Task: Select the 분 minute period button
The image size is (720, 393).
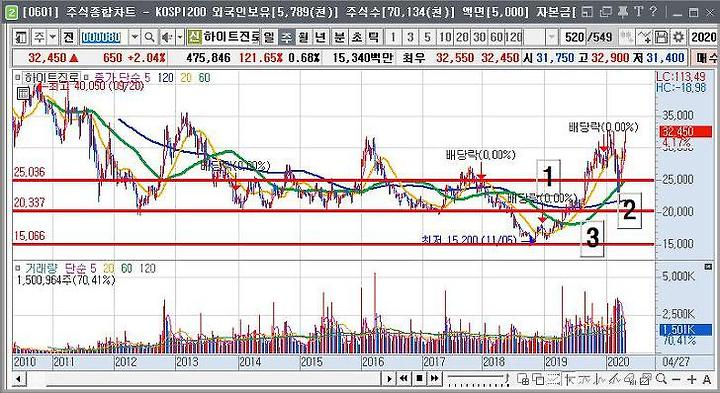Action: pos(340,37)
